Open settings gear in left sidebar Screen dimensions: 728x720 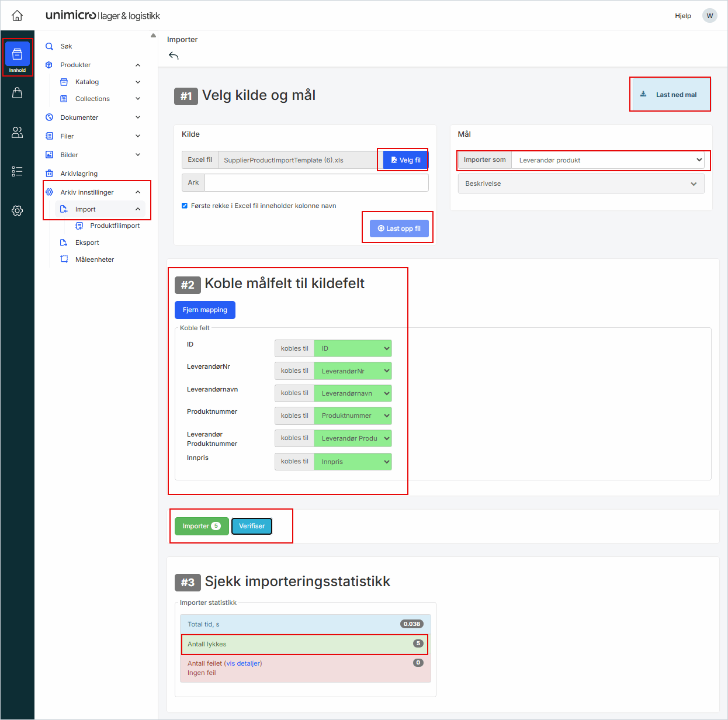18,210
